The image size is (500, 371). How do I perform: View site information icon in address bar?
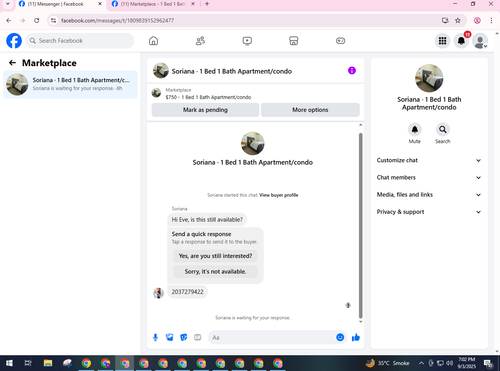click(x=53, y=20)
